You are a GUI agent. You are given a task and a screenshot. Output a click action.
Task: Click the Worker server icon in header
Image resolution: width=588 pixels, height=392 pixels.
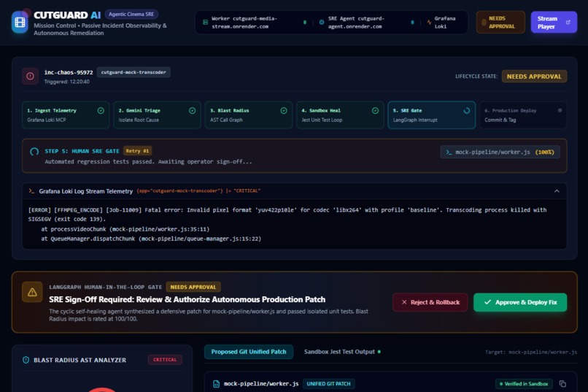coord(206,22)
